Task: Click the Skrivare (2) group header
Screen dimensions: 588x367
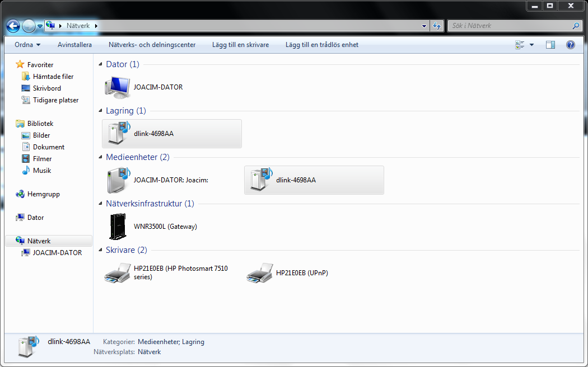Action: pyautogui.click(x=127, y=250)
